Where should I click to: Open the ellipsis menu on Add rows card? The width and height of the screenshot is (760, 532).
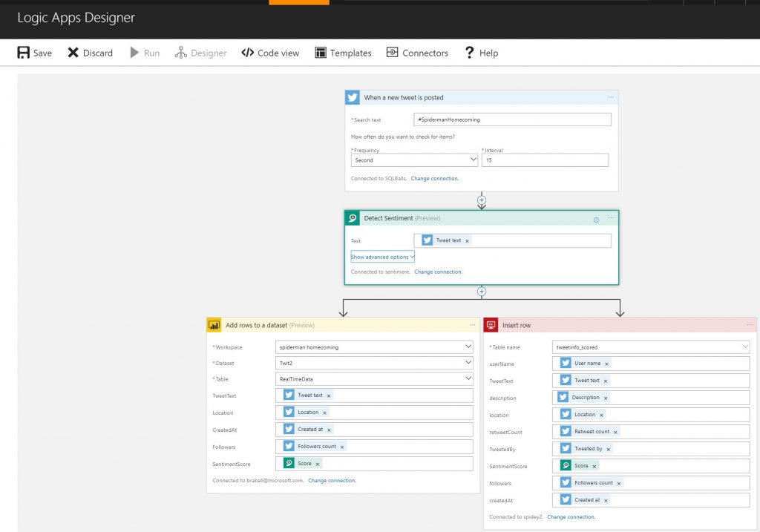click(x=473, y=325)
